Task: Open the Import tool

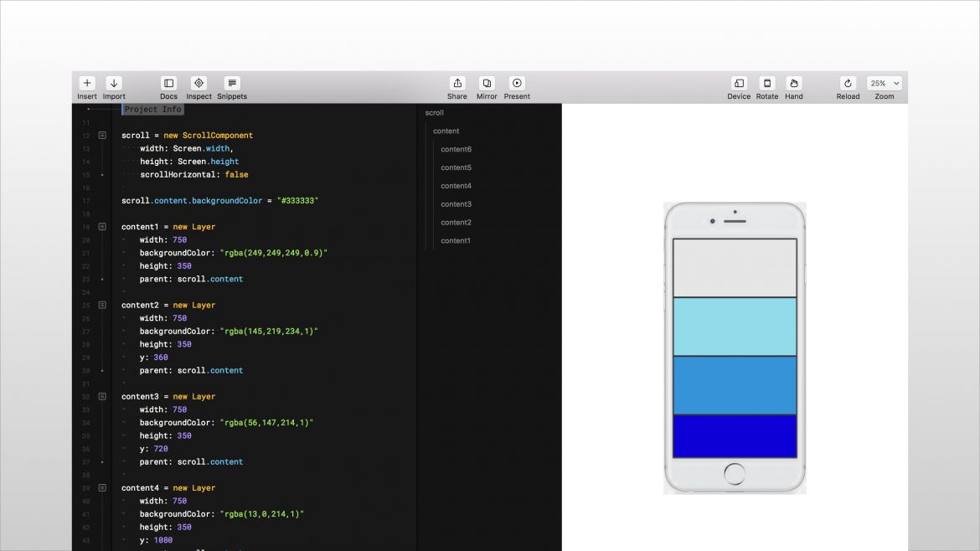Action: (x=114, y=83)
